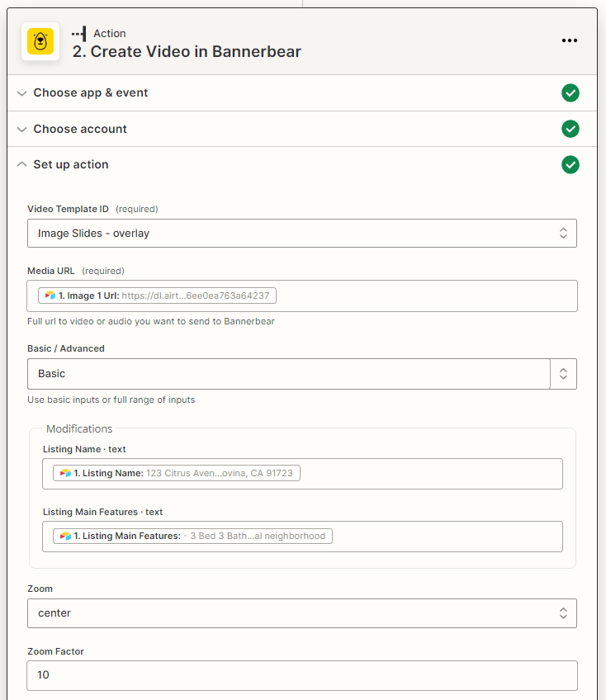606x700 pixels.
Task: Click the green checkmark beside Choose app & event
Action: click(x=570, y=93)
